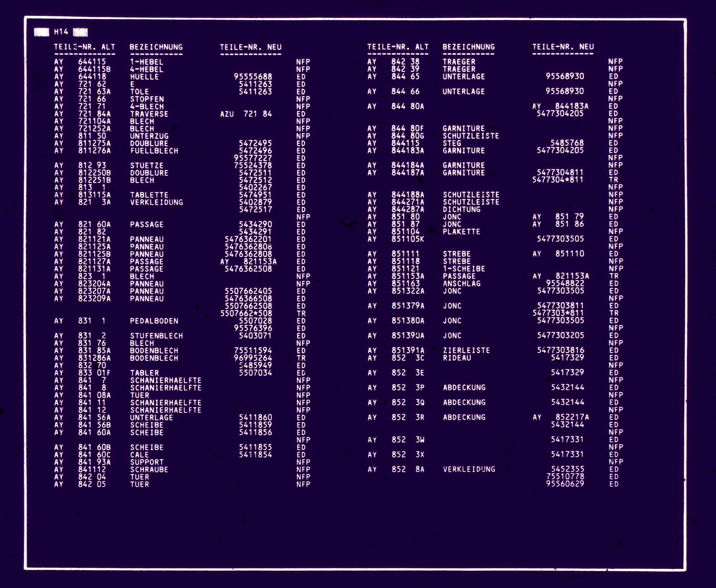716x588 pixels.
Task: Click new part number 5507662405
Action: click(248, 291)
